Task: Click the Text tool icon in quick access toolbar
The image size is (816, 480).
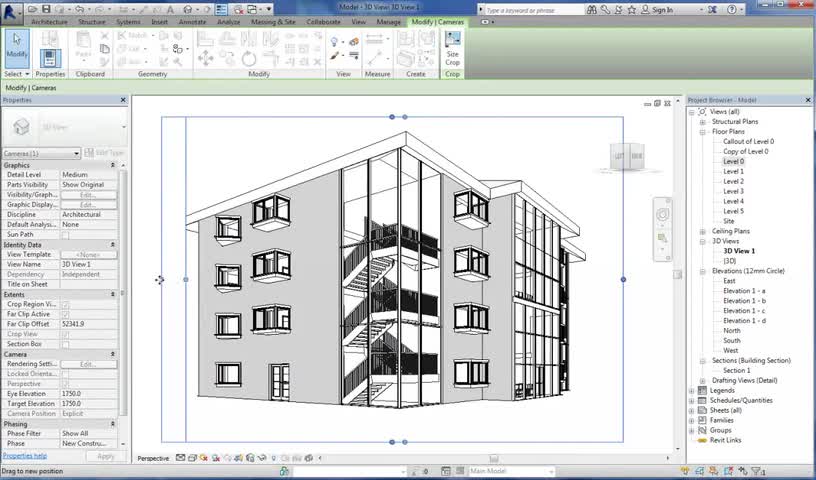Action: 170,9
